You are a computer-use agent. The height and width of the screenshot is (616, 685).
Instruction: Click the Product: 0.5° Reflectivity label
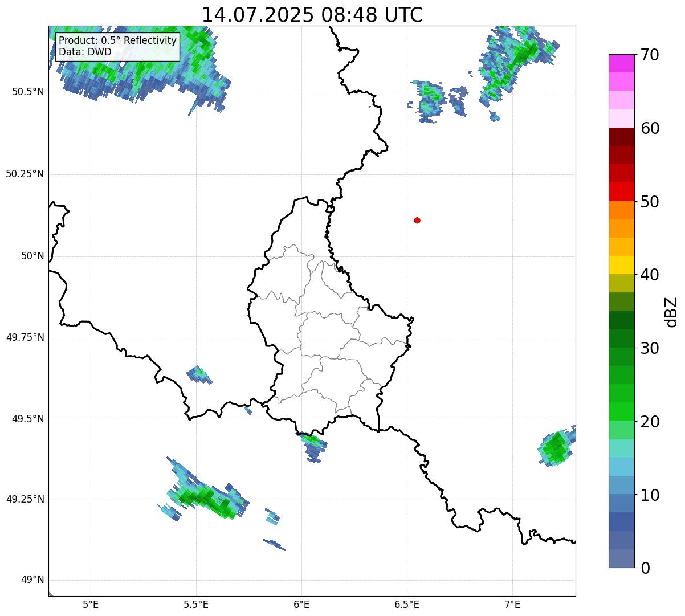click(x=118, y=41)
